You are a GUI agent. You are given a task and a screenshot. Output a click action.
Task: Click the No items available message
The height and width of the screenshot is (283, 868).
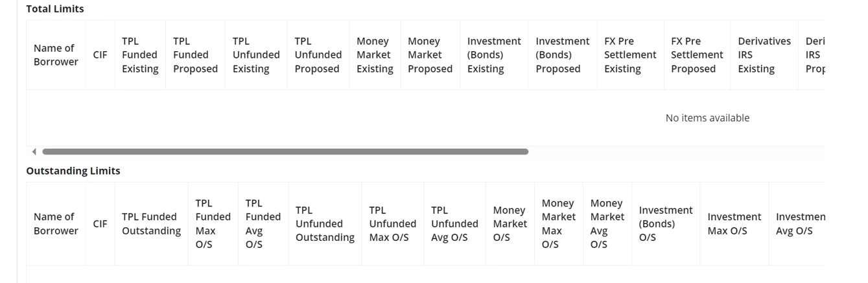pos(707,118)
